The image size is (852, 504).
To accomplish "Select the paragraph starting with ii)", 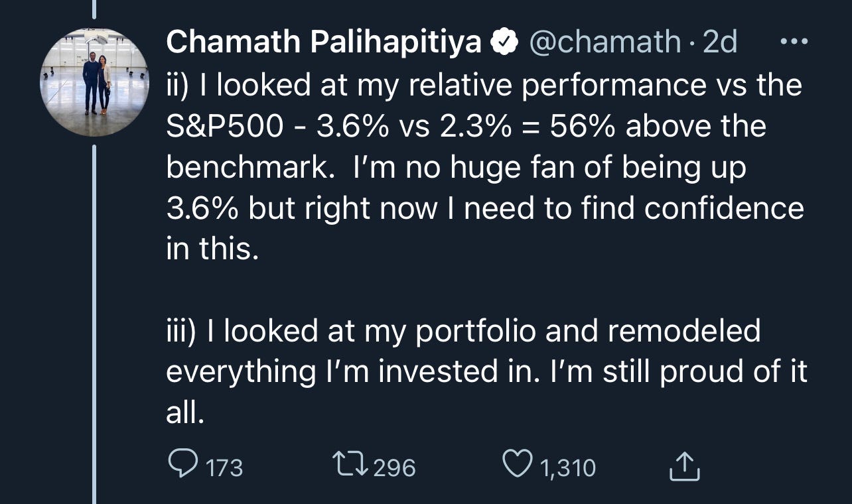I will pyautogui.click(x=484, y=168).
